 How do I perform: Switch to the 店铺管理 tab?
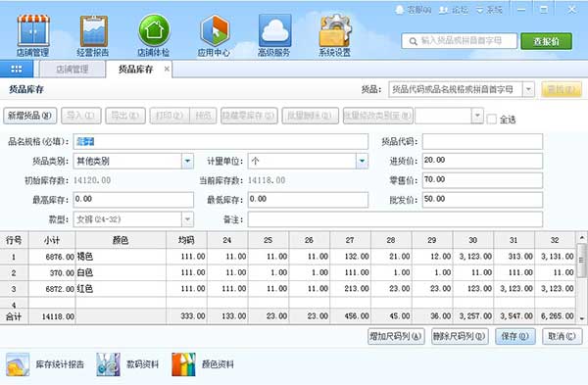[x=73, y=70]
